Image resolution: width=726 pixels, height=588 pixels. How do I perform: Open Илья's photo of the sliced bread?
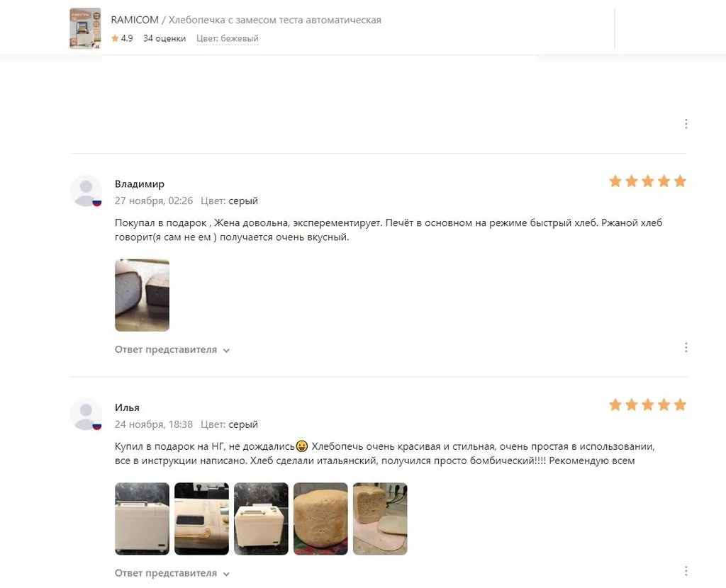click(x=380, y=519)
